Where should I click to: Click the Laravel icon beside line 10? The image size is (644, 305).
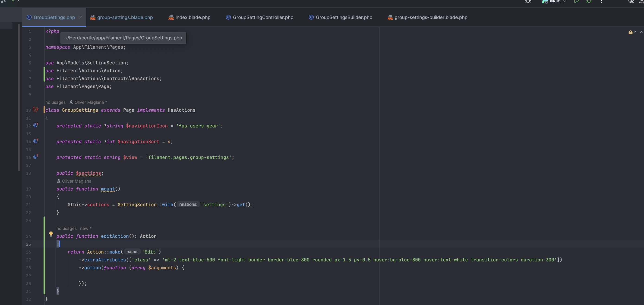point(35,110)
